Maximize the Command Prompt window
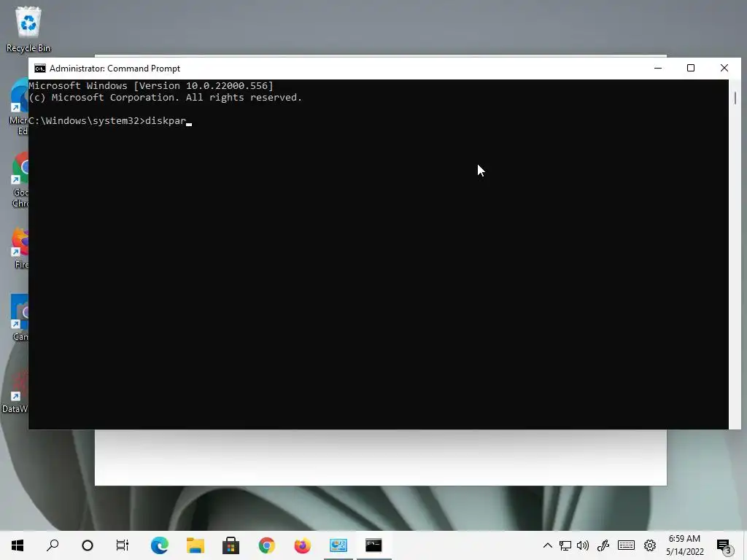Viewport: 747px width, 560px height. (x=691, y=68)
